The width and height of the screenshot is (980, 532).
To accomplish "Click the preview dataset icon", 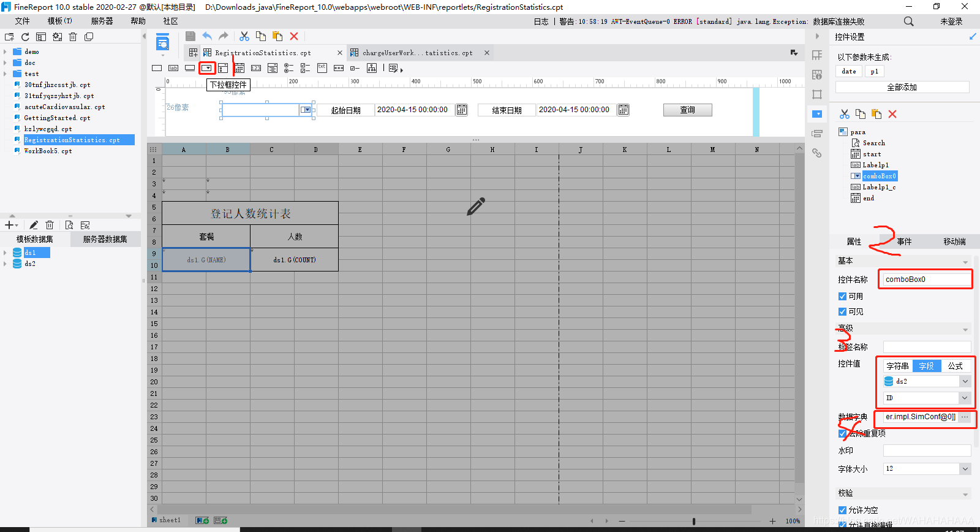I will tap(69, 225).
